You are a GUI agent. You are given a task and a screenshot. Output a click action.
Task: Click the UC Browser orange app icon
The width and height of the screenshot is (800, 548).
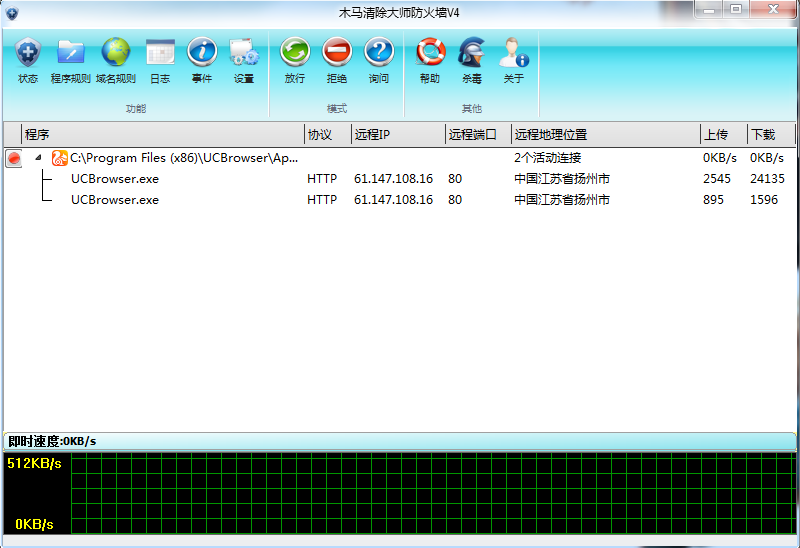click(60, 158)
